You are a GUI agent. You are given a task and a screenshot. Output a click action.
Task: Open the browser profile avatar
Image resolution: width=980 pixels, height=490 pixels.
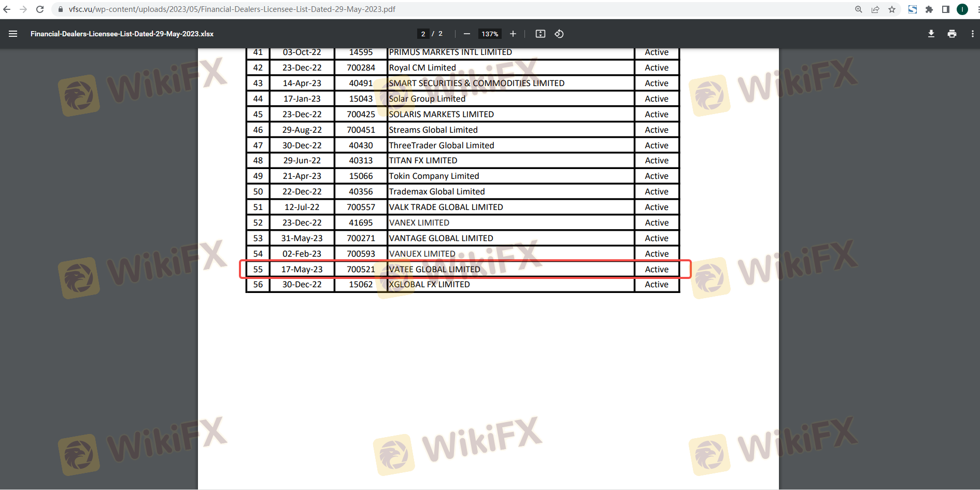click(962, 9)
